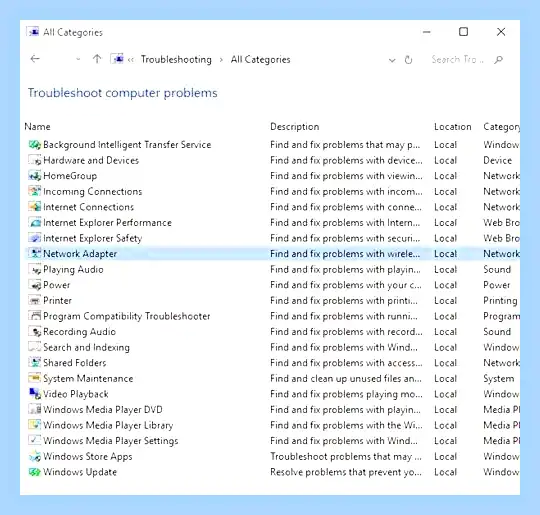Viewport: 540px width, 515px height.
Task: Click the Printer troubleshooter icon
Action: coord(35,300)
